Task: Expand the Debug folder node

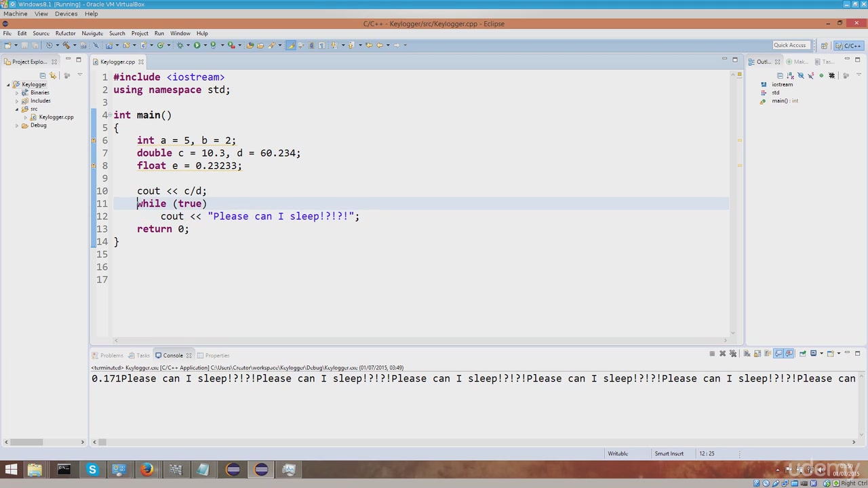Action: click(x=17, y=125)
